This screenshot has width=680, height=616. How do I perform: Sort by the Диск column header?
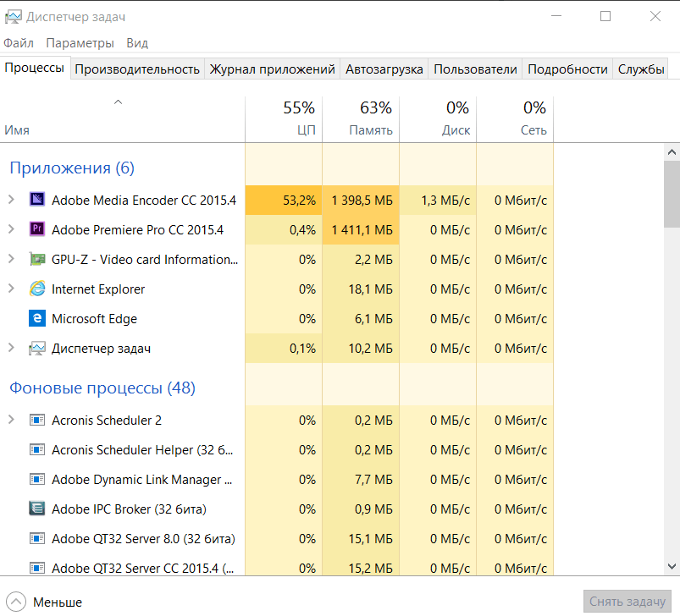pos(438,119)
